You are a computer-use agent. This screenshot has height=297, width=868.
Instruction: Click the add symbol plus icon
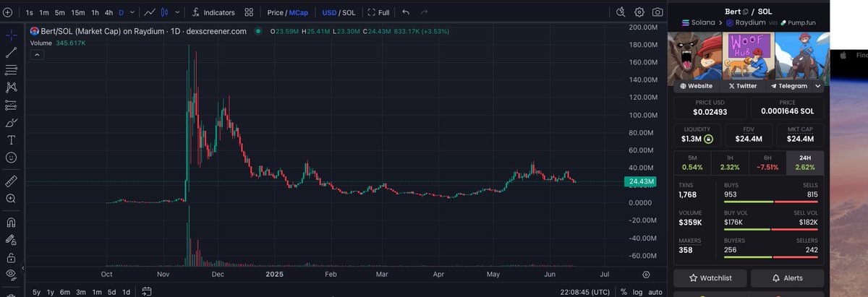tap(7, 12)
